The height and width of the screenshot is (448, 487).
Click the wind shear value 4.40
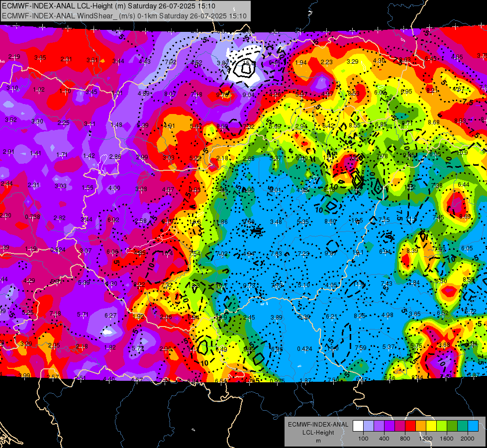click(x=109, y=379)
